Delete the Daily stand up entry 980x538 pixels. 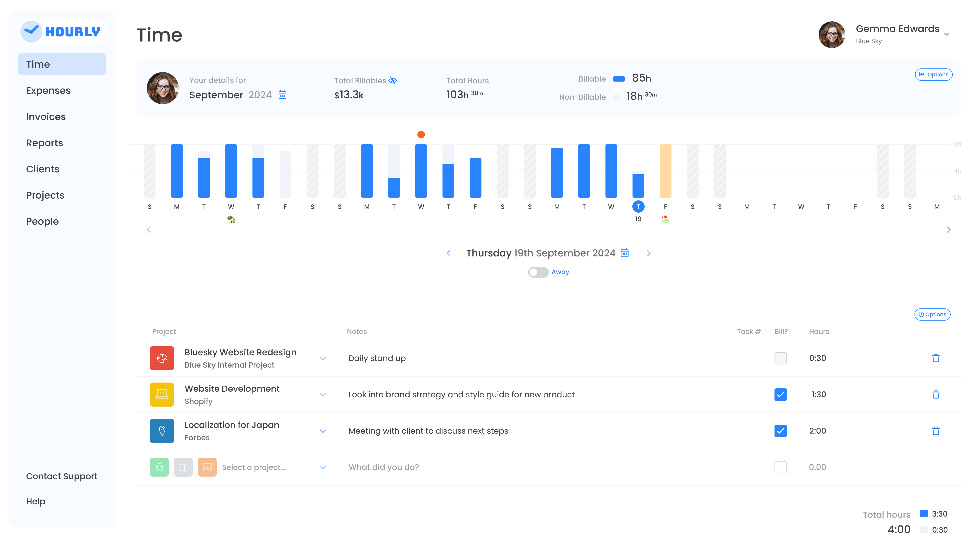point(936,358)
